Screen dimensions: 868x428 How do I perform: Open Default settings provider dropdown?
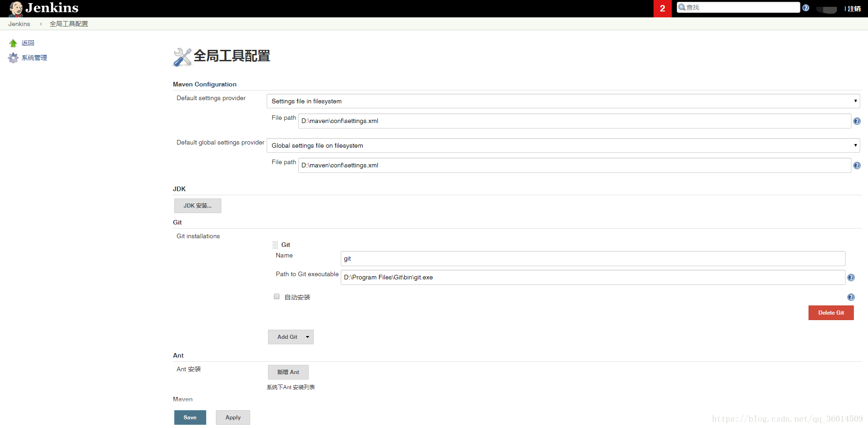(x=563, y=101)
